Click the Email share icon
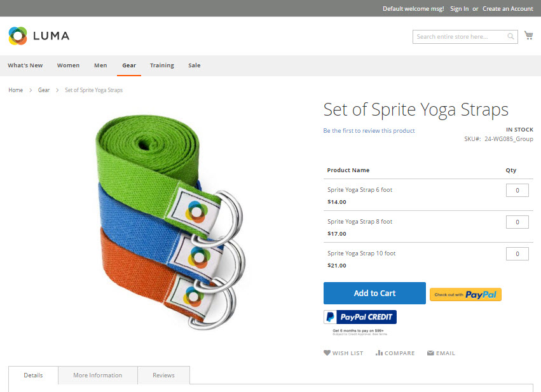 (441, 353)
